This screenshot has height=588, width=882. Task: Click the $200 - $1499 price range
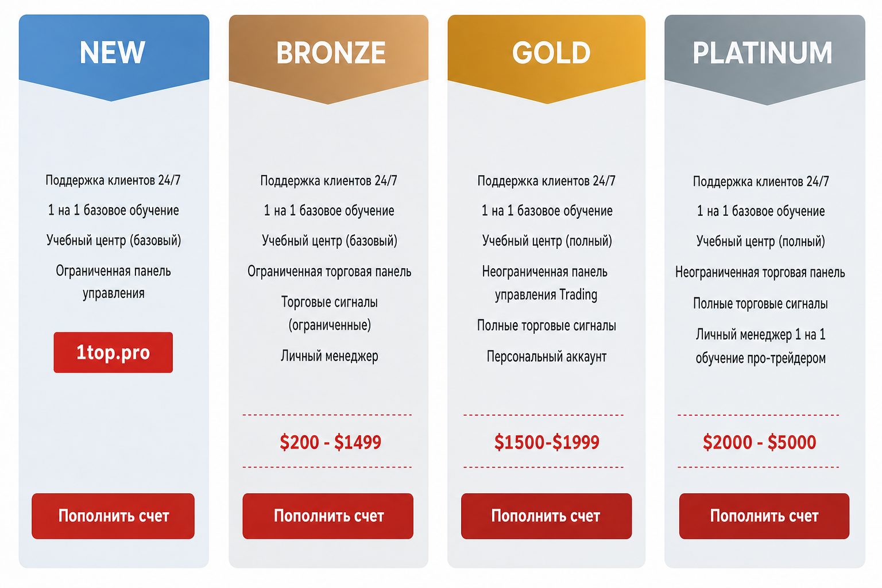(x=330, y=442)
